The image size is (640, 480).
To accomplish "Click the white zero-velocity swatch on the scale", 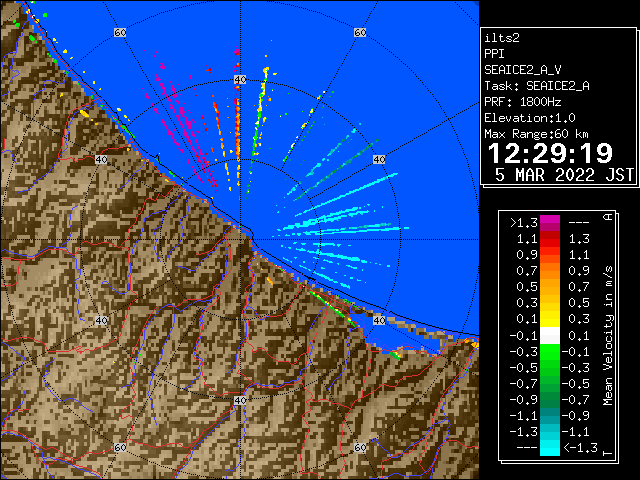I will pyautogui.click(x=550, y=336).
